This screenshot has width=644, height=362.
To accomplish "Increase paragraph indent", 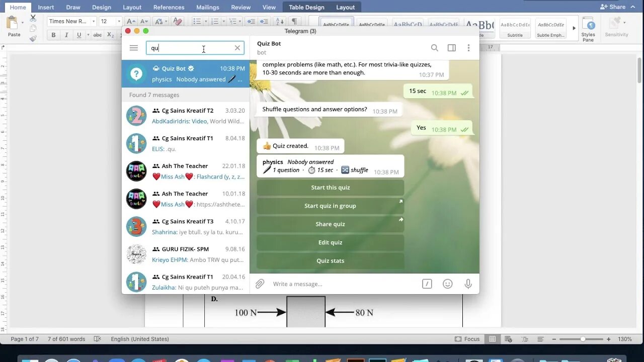I will coord(264,21).
